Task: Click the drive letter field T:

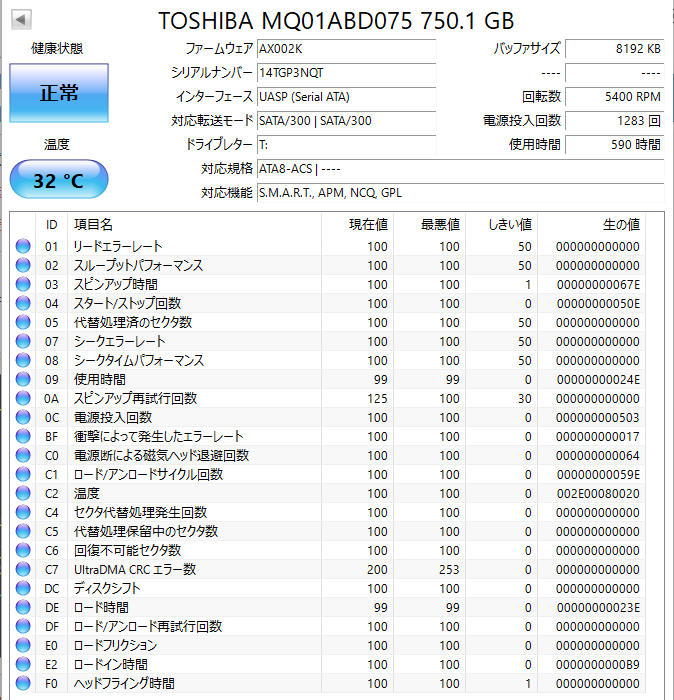Action: coord(346,145)
